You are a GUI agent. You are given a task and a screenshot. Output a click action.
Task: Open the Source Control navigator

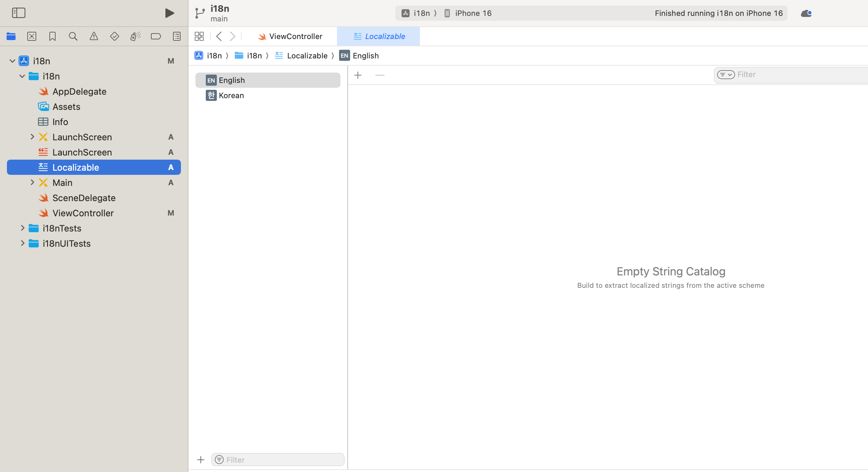(32, 36)
